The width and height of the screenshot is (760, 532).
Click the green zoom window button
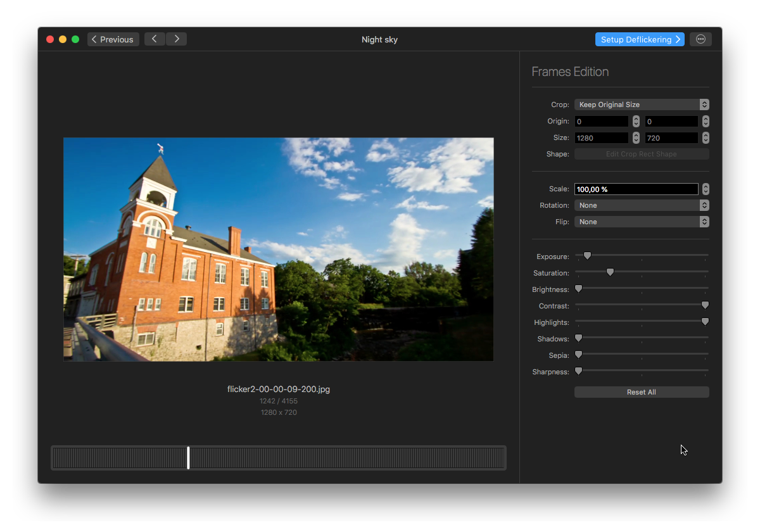[x=75, y=39]
